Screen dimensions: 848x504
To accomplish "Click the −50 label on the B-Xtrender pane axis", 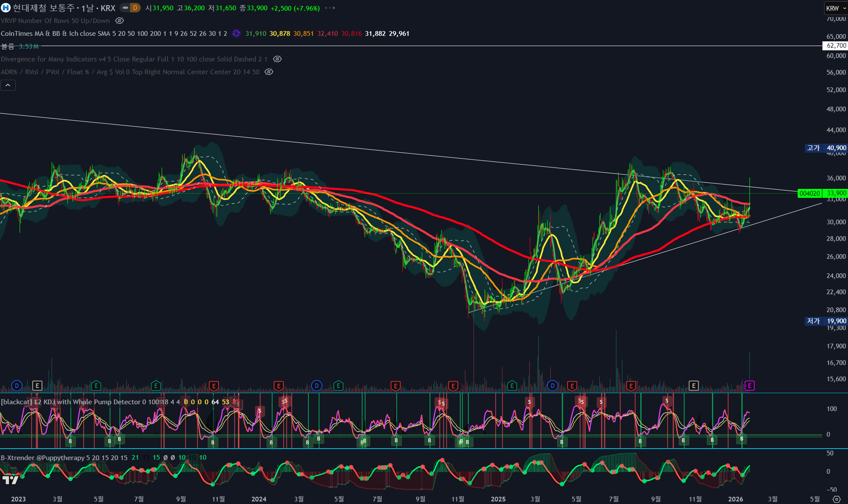I will click(x=831, y=490).
